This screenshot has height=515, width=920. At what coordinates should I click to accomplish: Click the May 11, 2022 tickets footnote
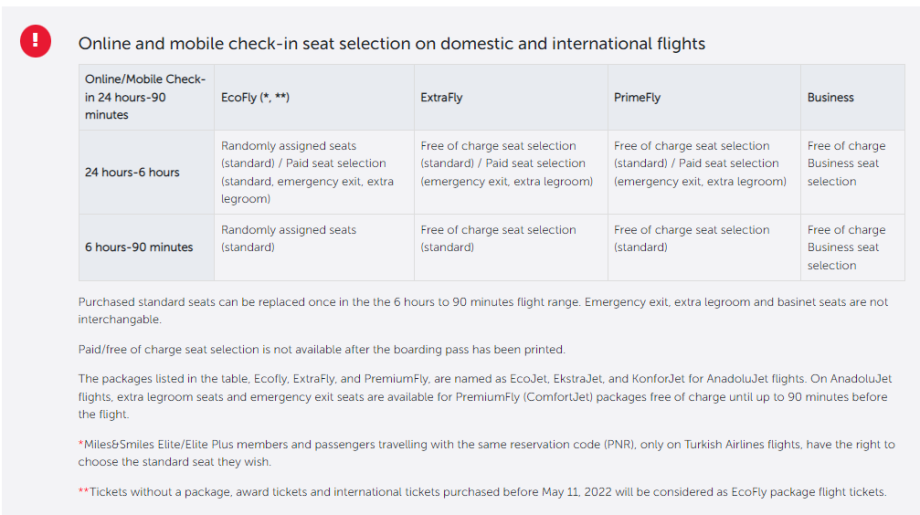(482, 491)
